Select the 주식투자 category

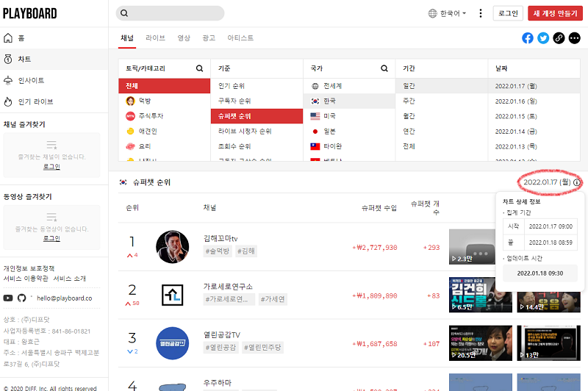point(164,116)
